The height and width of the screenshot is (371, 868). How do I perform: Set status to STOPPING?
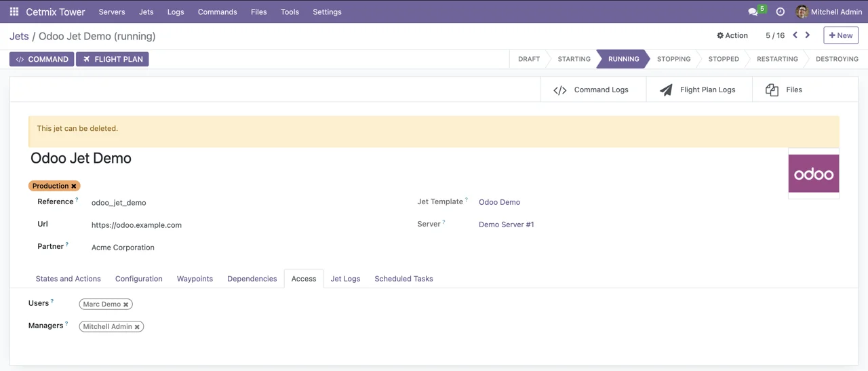coord(673,59)
